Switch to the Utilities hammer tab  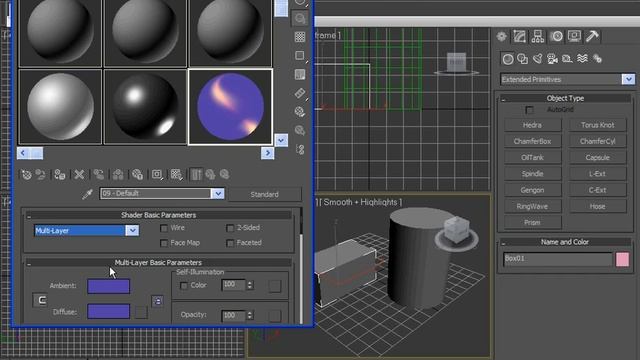click(592, 37)
